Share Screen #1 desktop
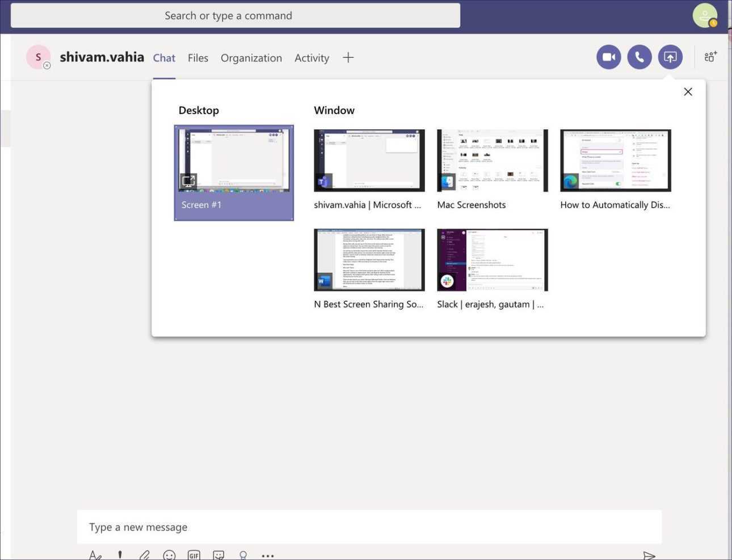 pyautogui.click(x=234, y=172)
